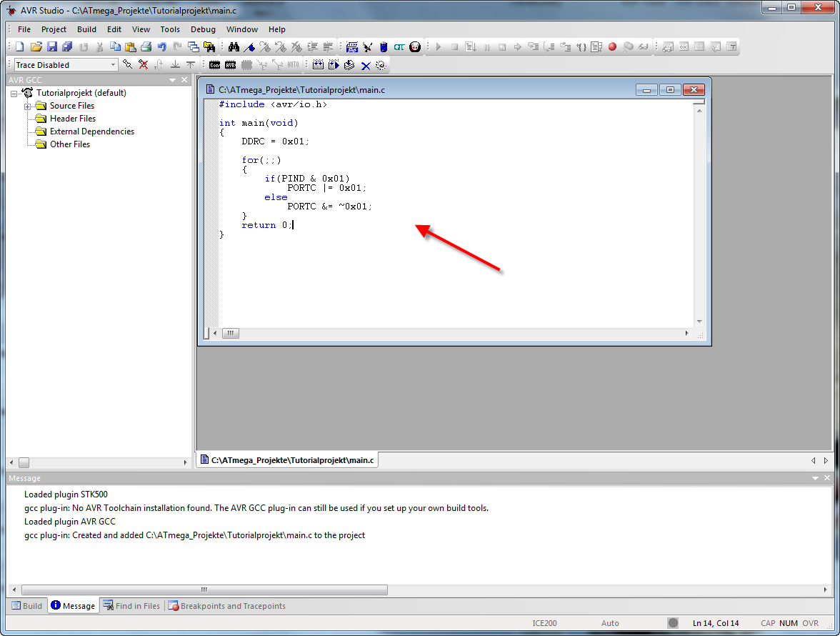Click the document tabs scroll-left arrow
This screenshot has height=636, width=840.
[x=813, y=460]
